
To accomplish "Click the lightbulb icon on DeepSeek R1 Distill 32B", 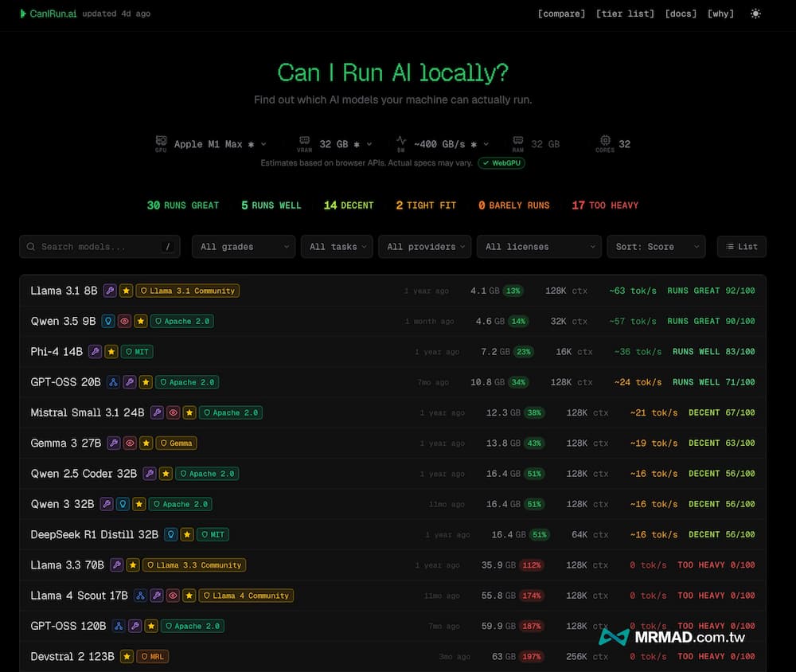I will pyautogui.click(x=171, y=534).
